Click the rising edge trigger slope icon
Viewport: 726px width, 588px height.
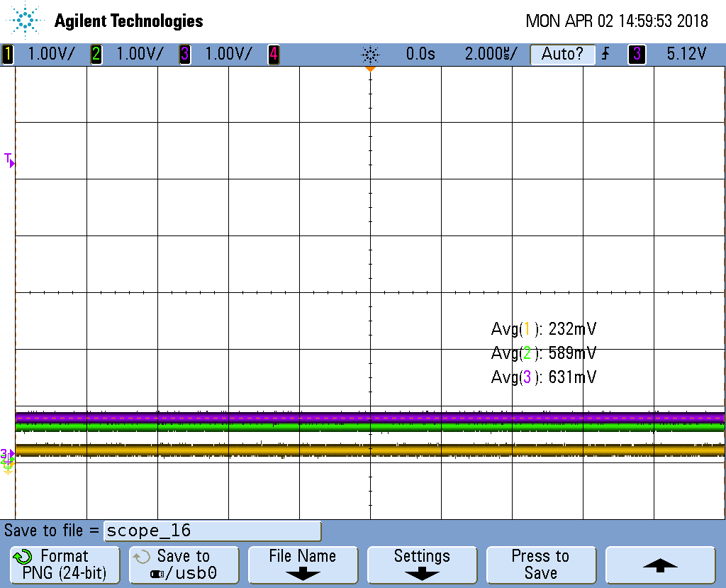(605, 54)
